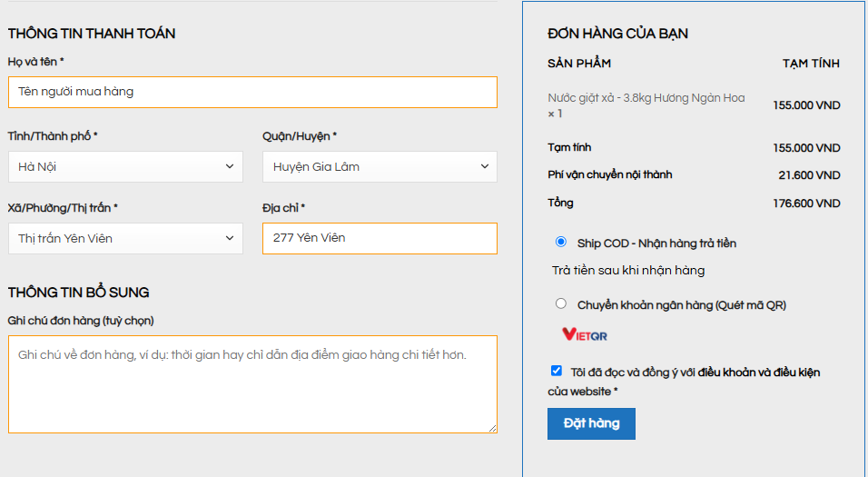The image size is (868, 477).
Task: Expand the Quận/Huyện dropdown showing Huyện Gia Lâm
Action: pos(380,167)
